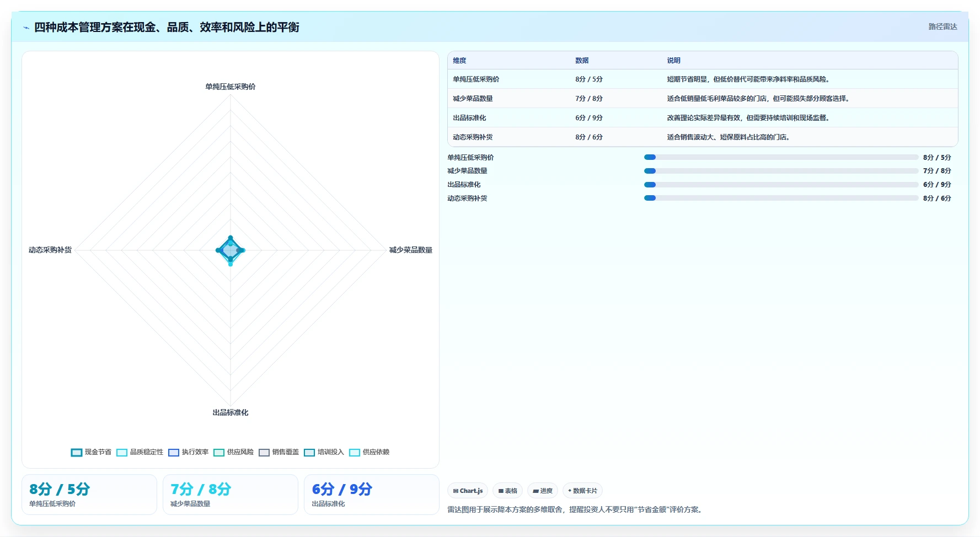The height and width of the screenshot is (537, 980).
Task: Toggle the 执行效率 legend entry
Action: tap(188, 452)
